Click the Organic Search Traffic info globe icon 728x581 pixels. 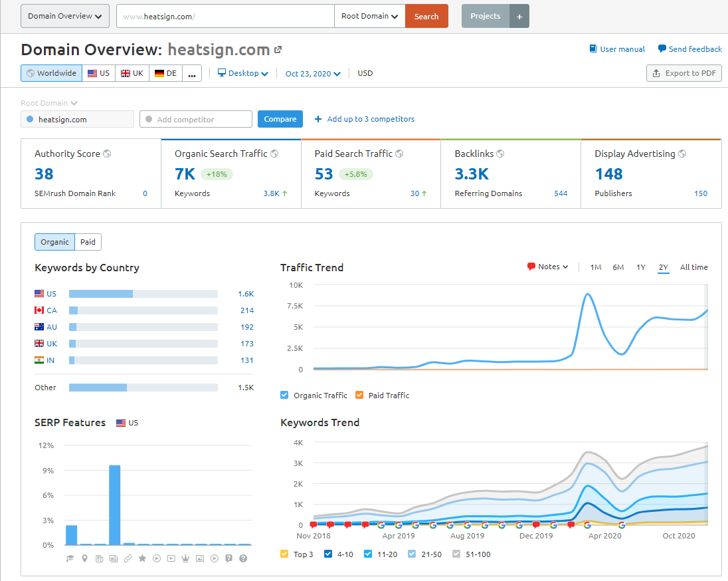click(274, 154)
